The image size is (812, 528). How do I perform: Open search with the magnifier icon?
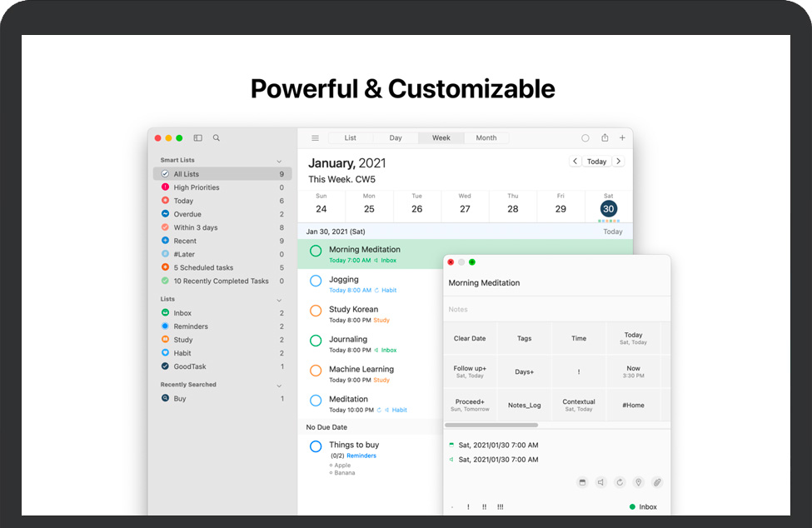217,137
